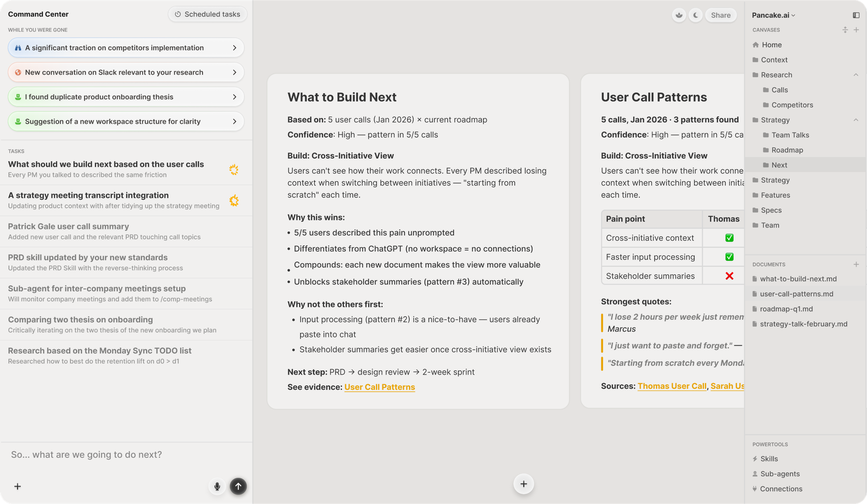This screenshot has width=867, height=504.
Task: Open the Sub-agents powertool
Action: tap(780, 474)
